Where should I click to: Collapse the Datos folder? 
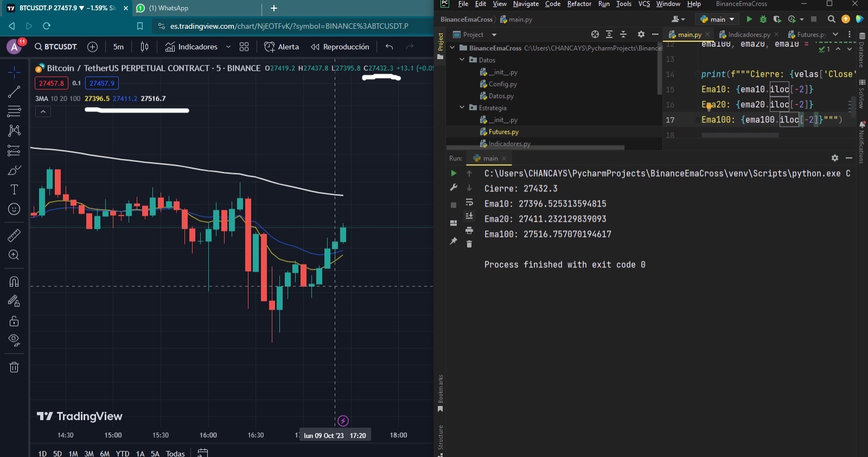(462, 60)
